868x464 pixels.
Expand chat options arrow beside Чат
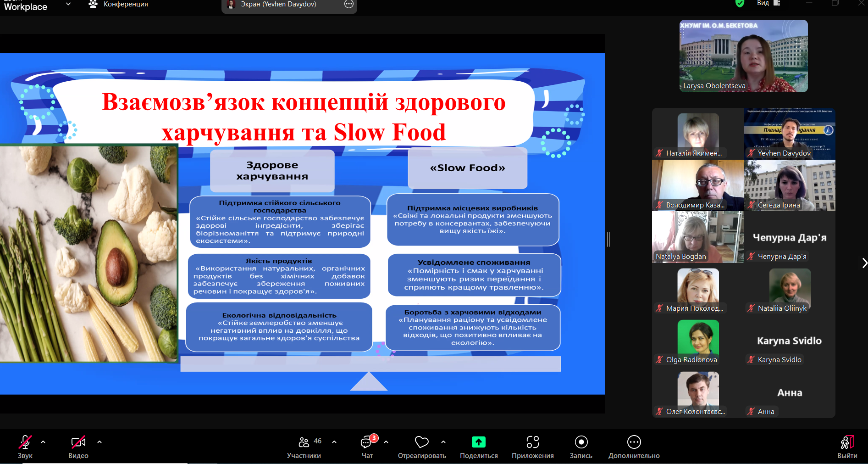386,442
